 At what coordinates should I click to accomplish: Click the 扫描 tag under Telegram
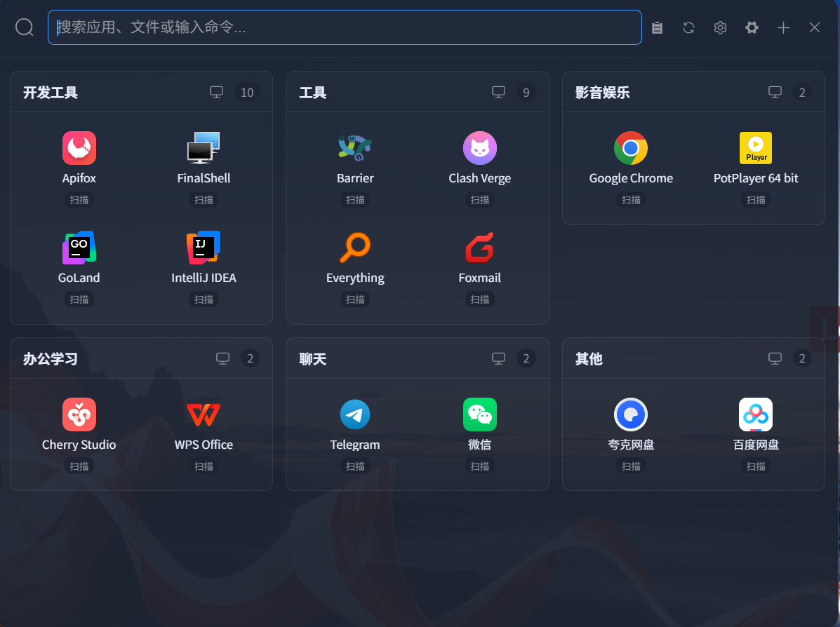[355, 466]
